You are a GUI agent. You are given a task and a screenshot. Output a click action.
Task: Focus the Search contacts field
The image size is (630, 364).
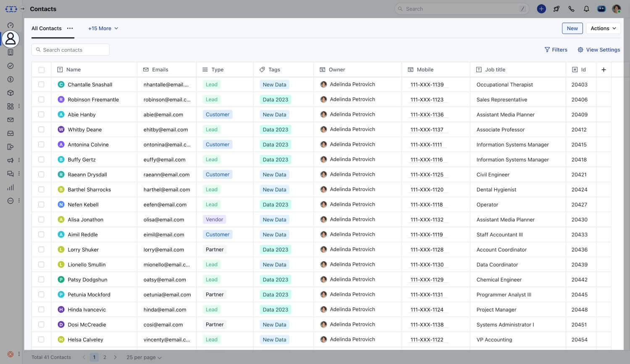pyautogui.click(x=71, y=50)
